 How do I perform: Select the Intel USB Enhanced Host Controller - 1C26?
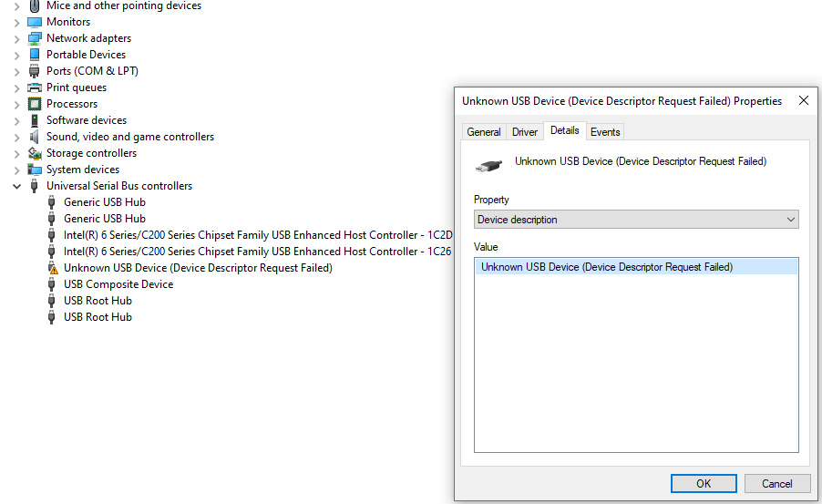[x=257, y=252]
